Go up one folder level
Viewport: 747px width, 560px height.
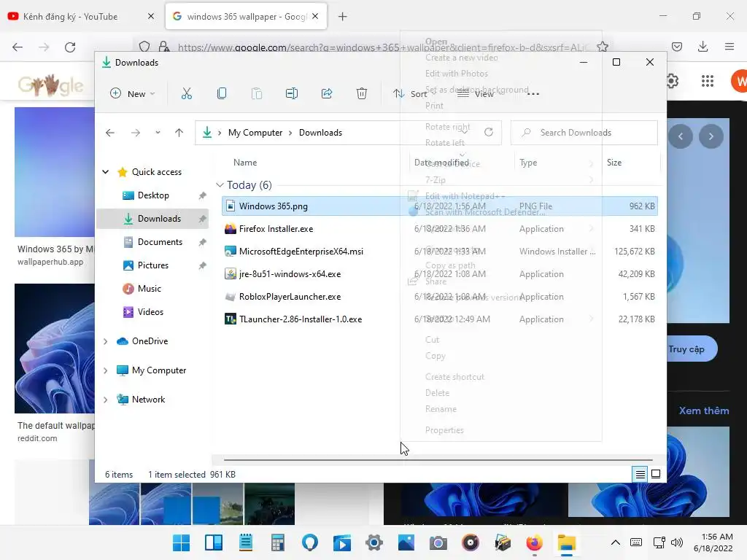coord(179,133)
